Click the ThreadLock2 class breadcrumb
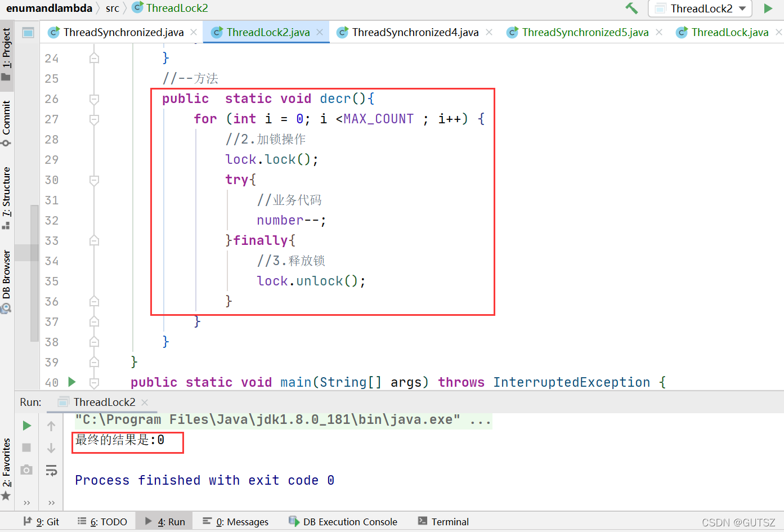The image size is (784, 532). tap(170, 8)
